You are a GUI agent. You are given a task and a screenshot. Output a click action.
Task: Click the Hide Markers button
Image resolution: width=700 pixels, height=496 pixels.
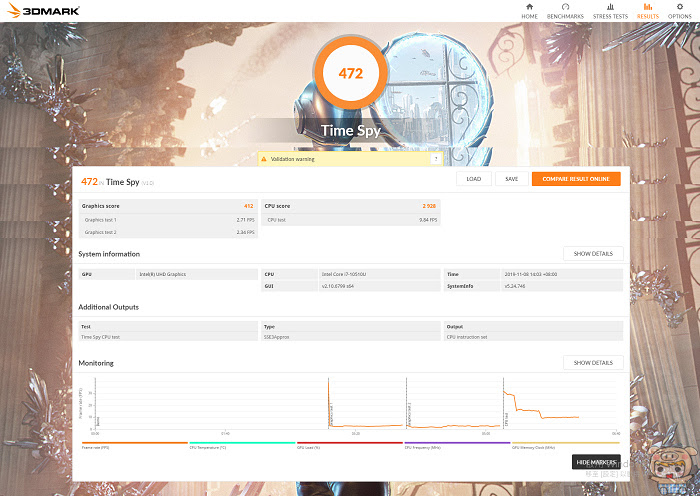[596, 462]
